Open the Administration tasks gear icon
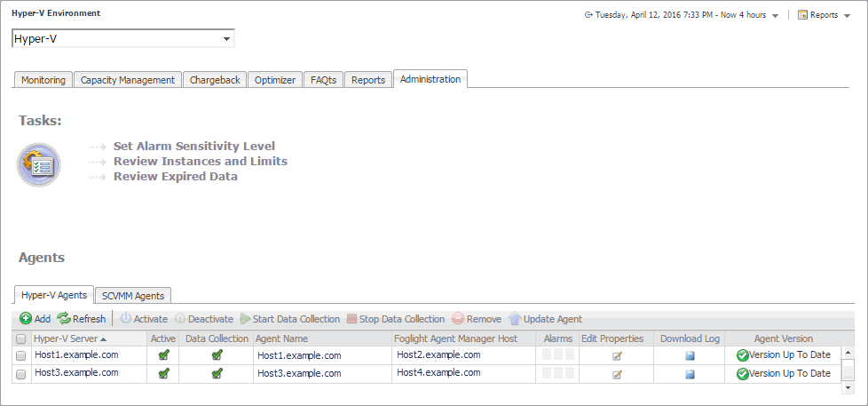868x406 pixels. [x=39, y=164]
